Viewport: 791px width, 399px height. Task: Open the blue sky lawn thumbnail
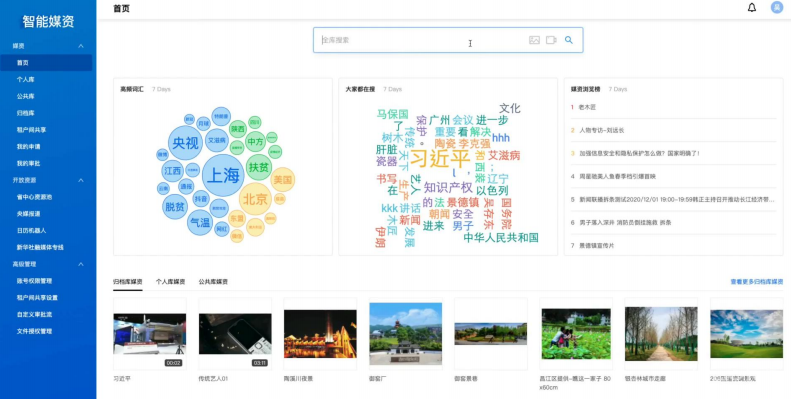747,334
